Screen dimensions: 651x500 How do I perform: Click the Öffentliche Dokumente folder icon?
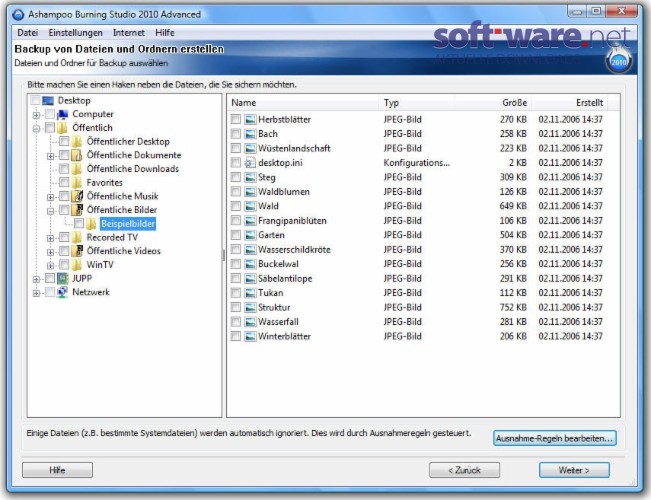(x=77, y=155)
